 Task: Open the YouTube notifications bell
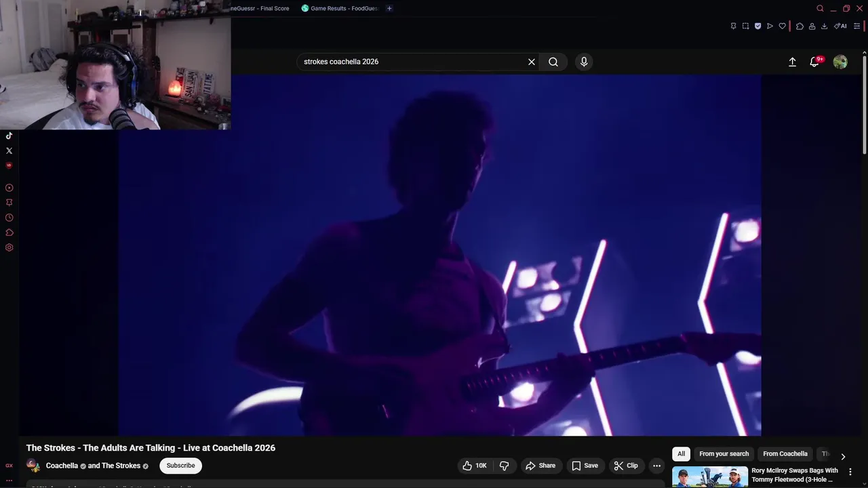815,62
